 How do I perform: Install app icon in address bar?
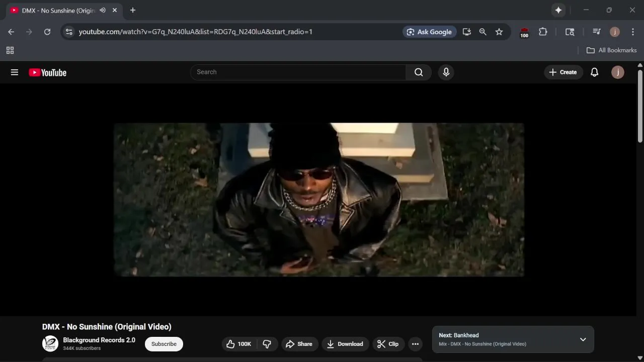coord(467,32)
